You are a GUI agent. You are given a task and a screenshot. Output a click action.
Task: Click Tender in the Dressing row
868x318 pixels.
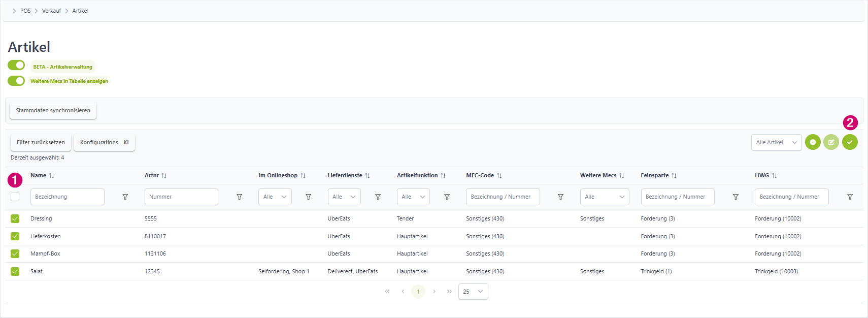406,219
